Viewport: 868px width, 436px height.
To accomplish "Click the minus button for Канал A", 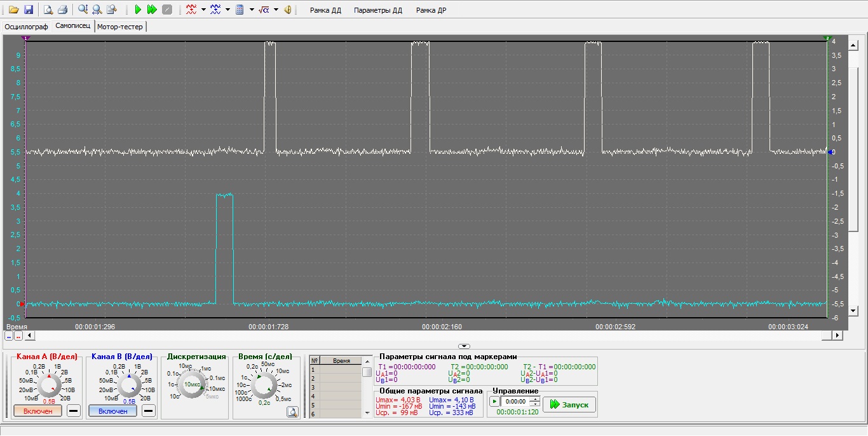I will pyautogui.click(x=74, y=411).
